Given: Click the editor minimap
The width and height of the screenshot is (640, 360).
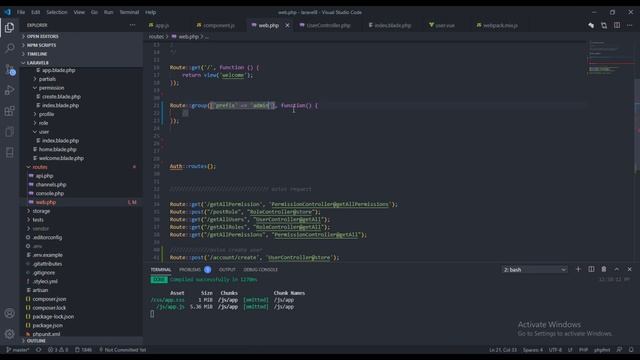Looking at the screenshot, I should [611, 57].
